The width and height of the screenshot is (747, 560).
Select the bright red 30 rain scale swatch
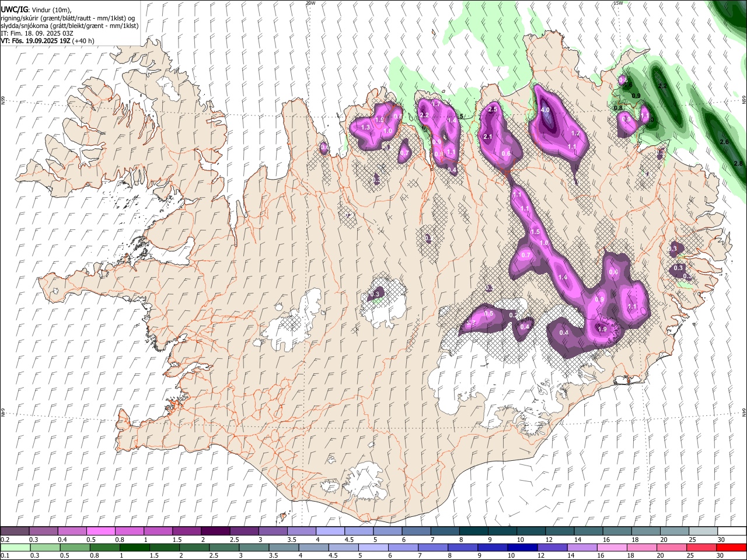coord(732,547)
